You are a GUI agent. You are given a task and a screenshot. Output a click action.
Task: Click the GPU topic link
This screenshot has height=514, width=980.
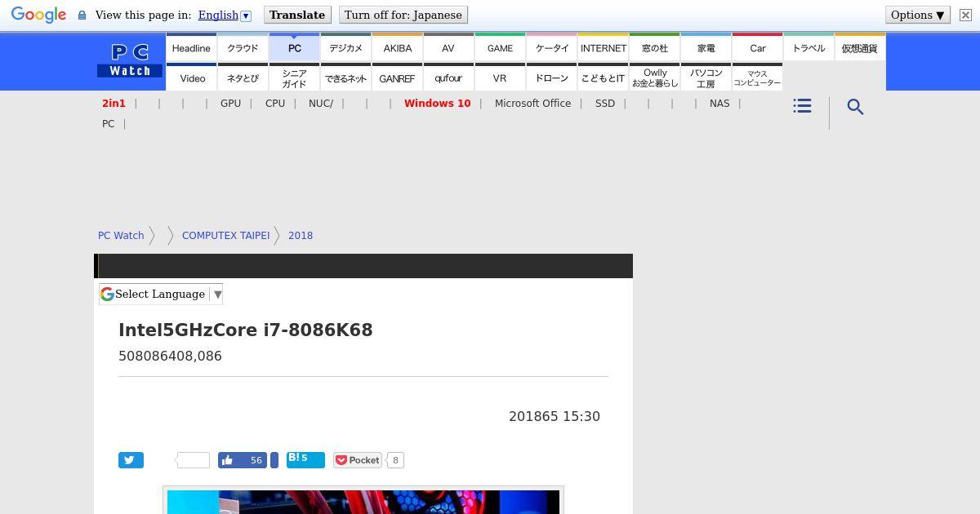(230, 103)
